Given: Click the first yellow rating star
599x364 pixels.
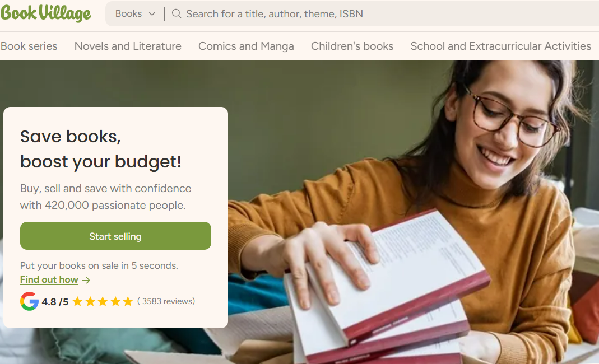Looking at the screenshot, I should [77, 301].
